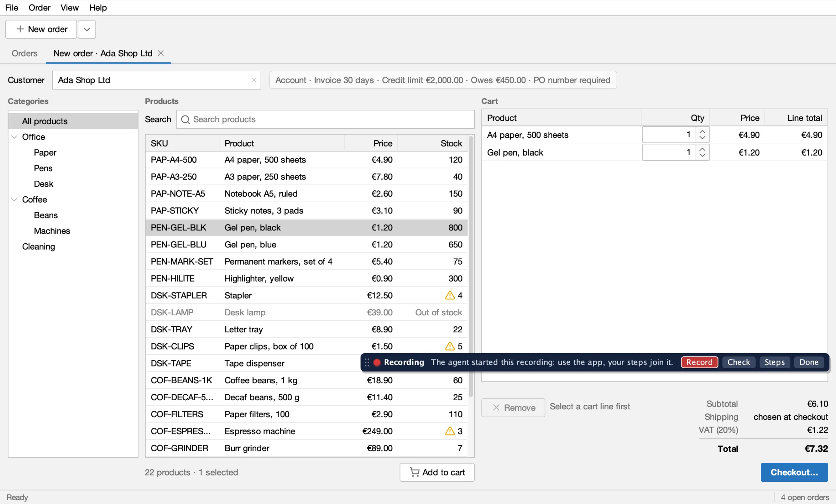
Task: Click the 4 open orders status entry
Action: coord(805,497)
